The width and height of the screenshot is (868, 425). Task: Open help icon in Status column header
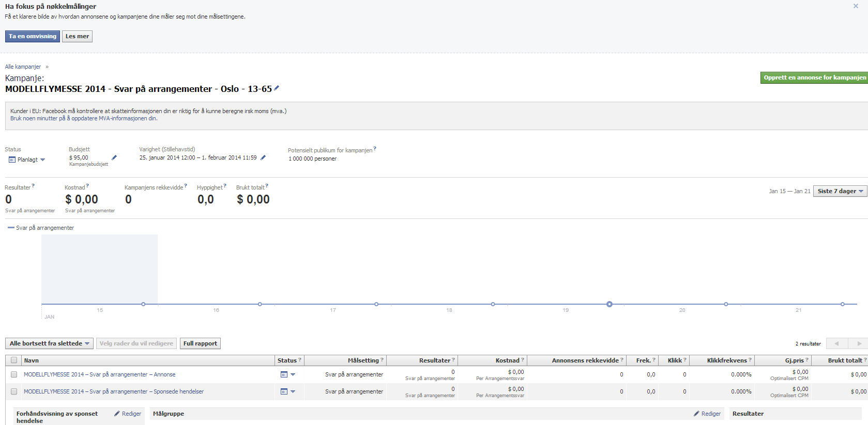pyautogui.click(x=300, y=359)
